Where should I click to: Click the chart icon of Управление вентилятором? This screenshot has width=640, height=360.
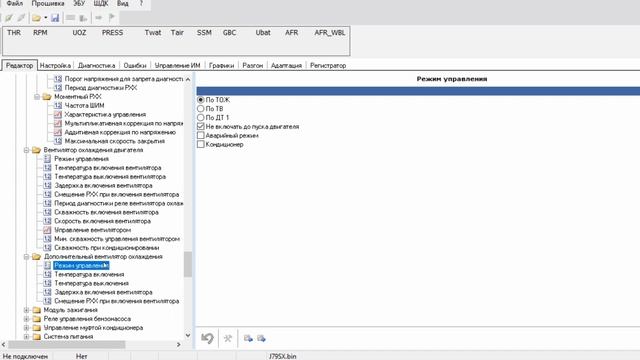pyautogui.click(x=47, y=230)
